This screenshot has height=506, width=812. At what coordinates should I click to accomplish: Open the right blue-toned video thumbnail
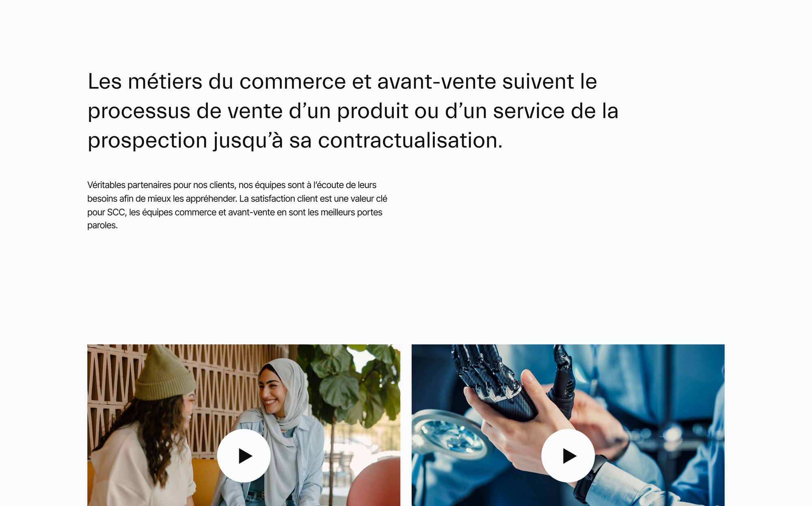[x=568, y=425]
